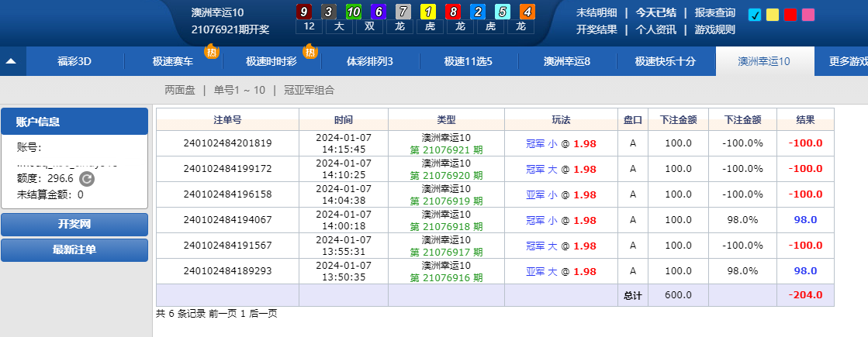Click the yellow number 1 ball
Viewport: 868px width, 337px height.
click(427, 12)
